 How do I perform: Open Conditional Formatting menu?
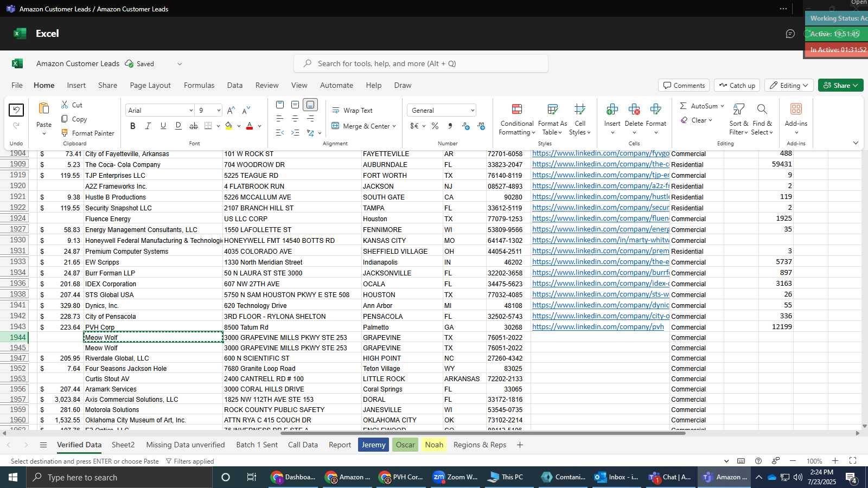(x=517, y=119)
